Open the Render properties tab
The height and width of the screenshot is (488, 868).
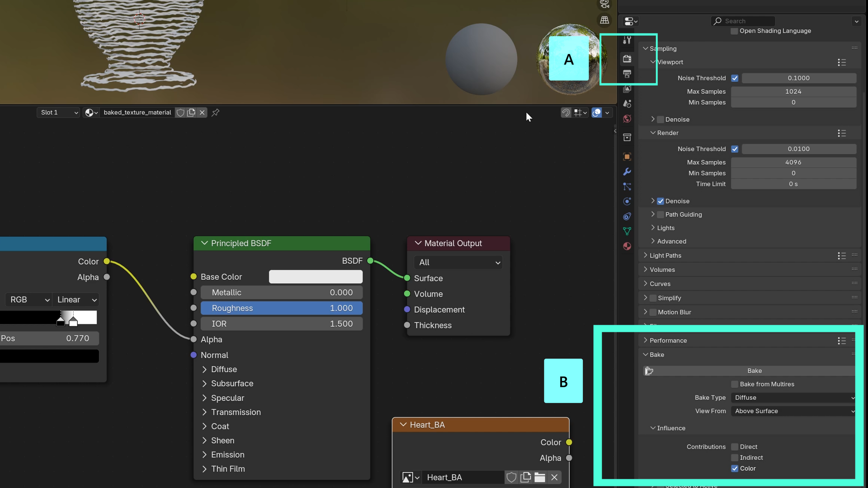click(627, 59)
